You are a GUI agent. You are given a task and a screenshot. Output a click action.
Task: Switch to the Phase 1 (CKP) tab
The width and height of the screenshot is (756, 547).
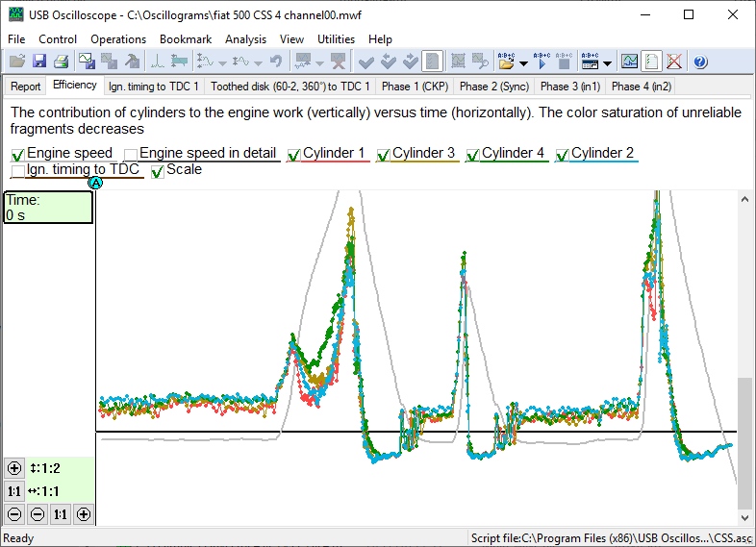click(x=415, y=86)
